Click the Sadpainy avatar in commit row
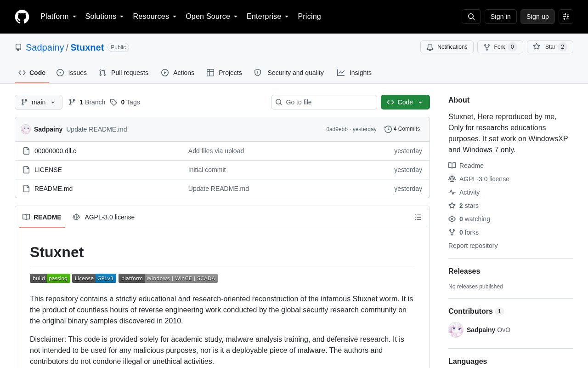The image size is (588, 368). (x=26, y=129)
